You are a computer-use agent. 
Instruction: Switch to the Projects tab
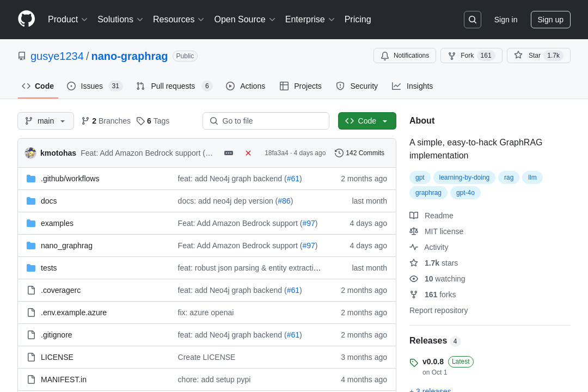point(301,86)
